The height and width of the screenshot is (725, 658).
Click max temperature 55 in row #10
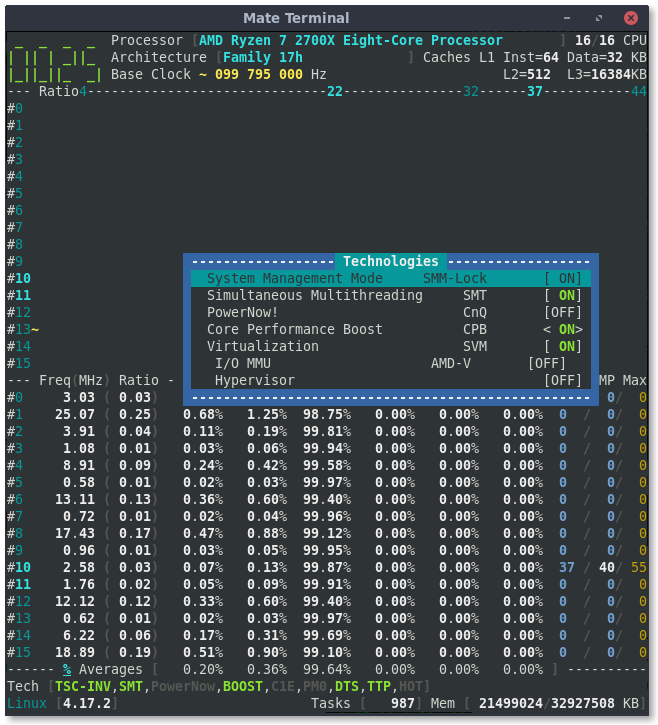(639, 567)
